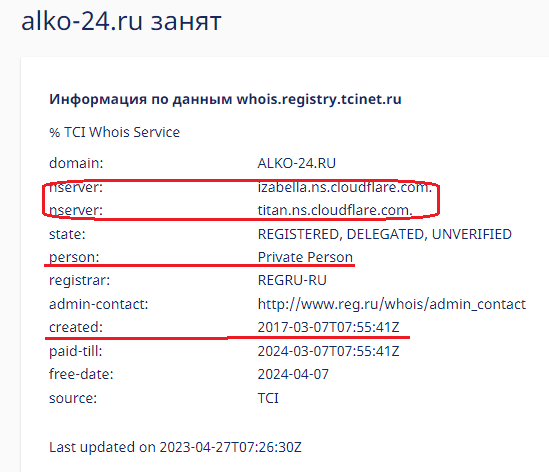Click the REGISTERED, DELEGATED, UNVERIFIED state text
This screenshot has width=549, height=472.
[x=384, y=234]
